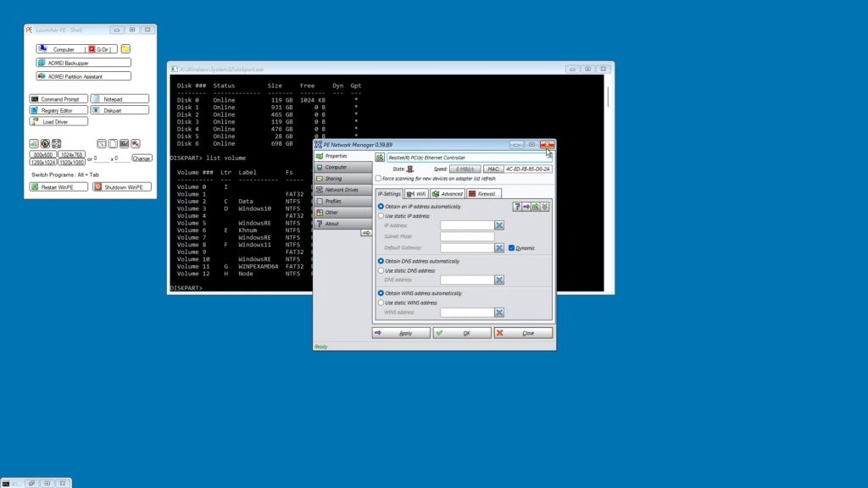868x488 pixels.
Task: Clear the WINS address using its X icon
Action: point(499,313)
